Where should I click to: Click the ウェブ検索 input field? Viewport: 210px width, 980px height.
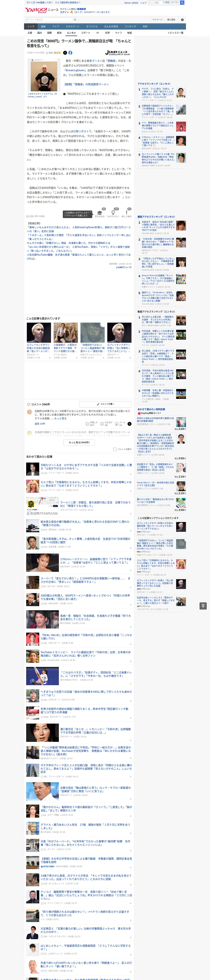click(156, 3)
